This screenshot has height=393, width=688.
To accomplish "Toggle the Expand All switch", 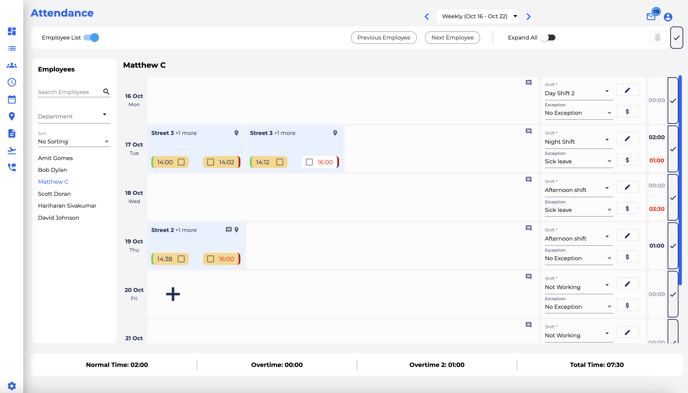I will 548,37.
